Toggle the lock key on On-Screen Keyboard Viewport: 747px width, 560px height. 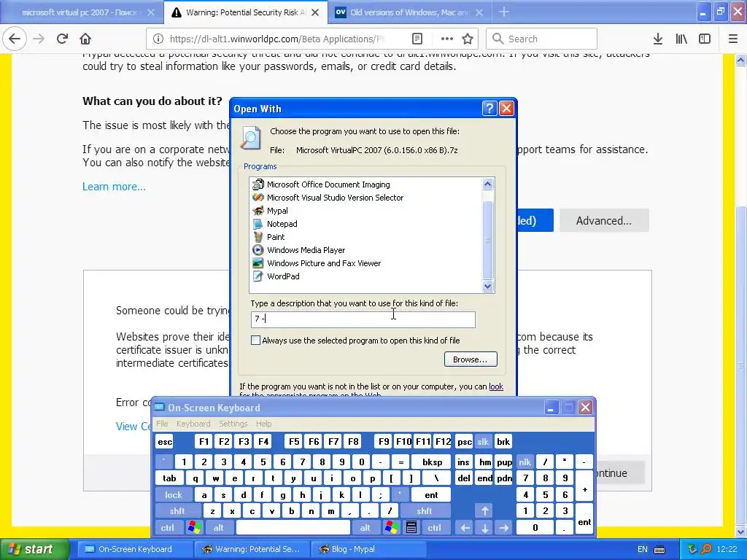[174, 495]
